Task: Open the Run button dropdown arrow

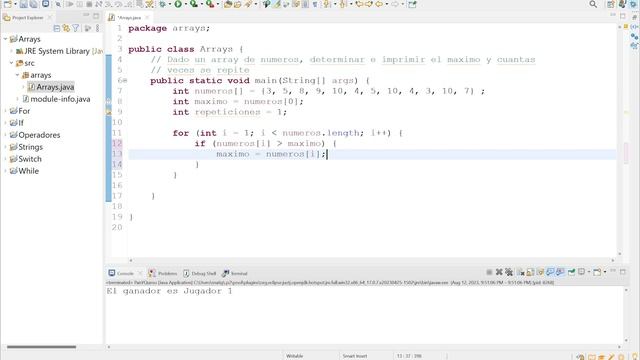Action: (185, 4)
